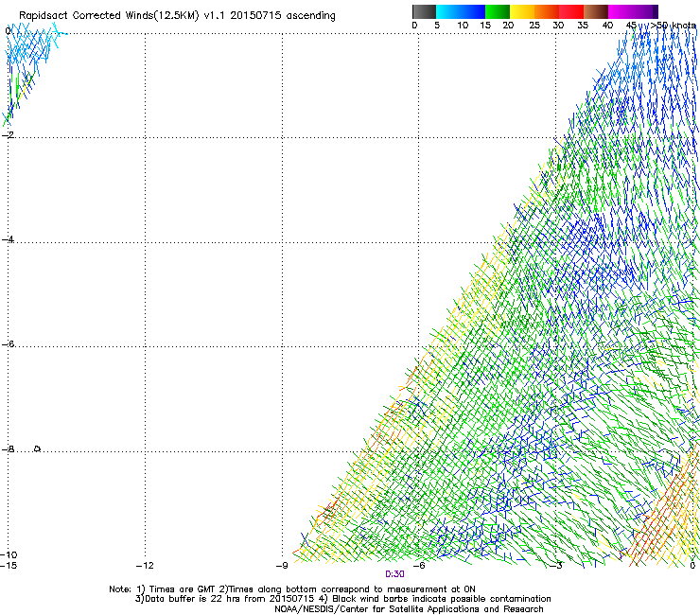Click the "10" legend scale label
Screen dimensions: 700x615
(463, 26)
